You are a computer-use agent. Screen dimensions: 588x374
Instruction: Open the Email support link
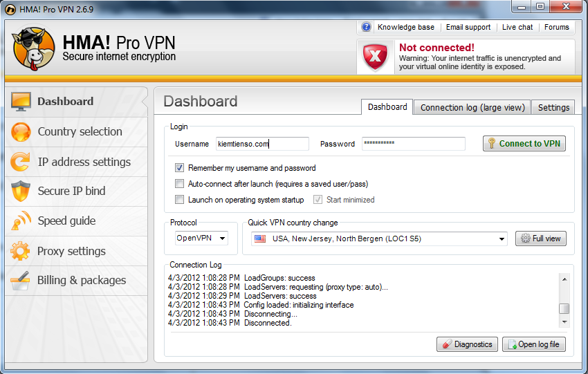(468, 28)
